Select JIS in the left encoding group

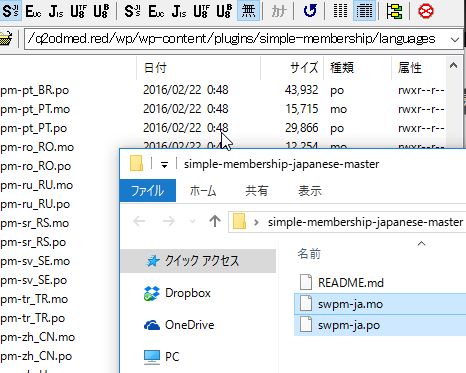(56, 11)
